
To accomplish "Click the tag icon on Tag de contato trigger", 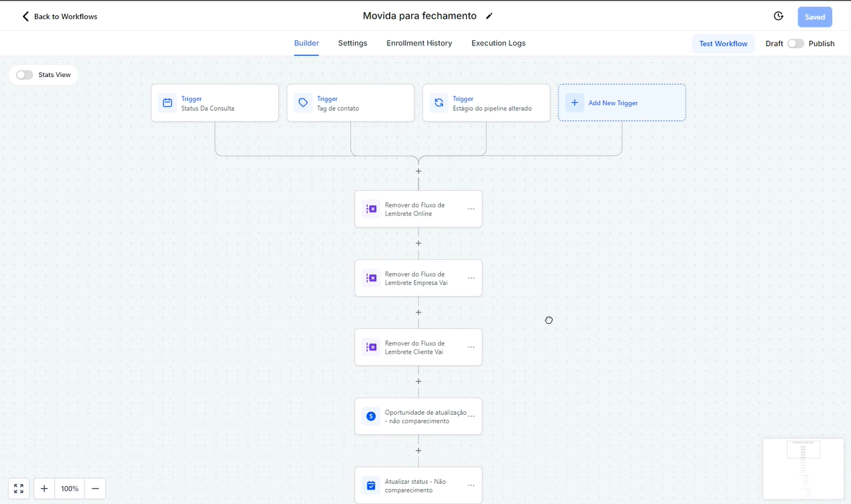I will pos(303,103).
